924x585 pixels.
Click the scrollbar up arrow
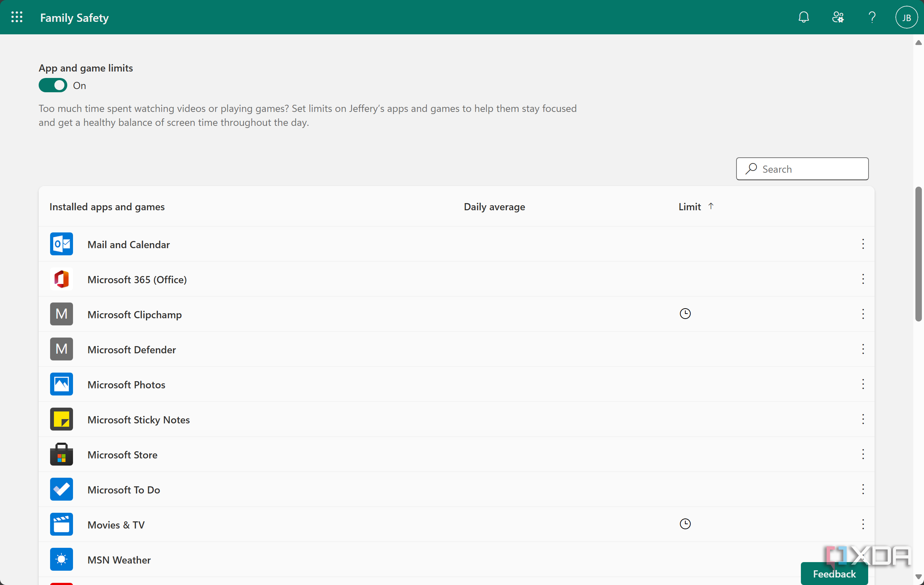(x=918, y=43)
